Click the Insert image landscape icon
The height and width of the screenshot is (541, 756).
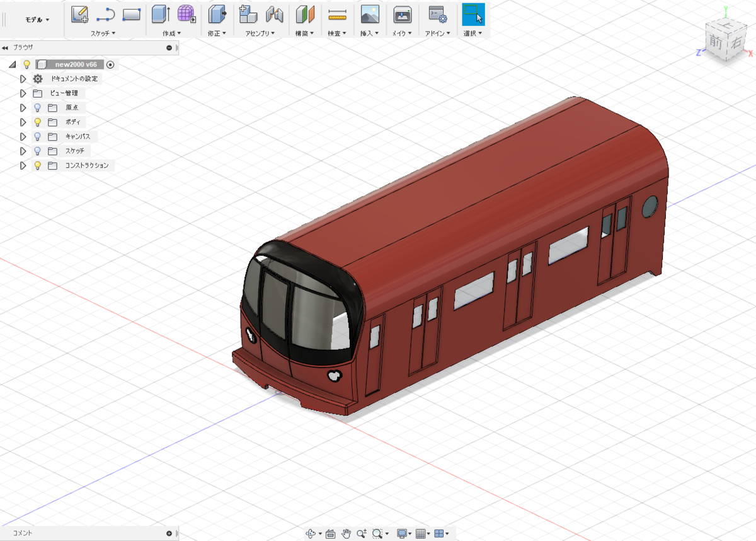[370, 14]
